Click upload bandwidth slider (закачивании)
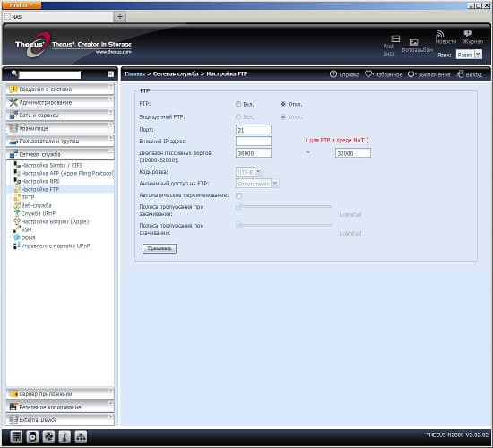The width and height of the screenshot is (493, 448). coord(283,207)
